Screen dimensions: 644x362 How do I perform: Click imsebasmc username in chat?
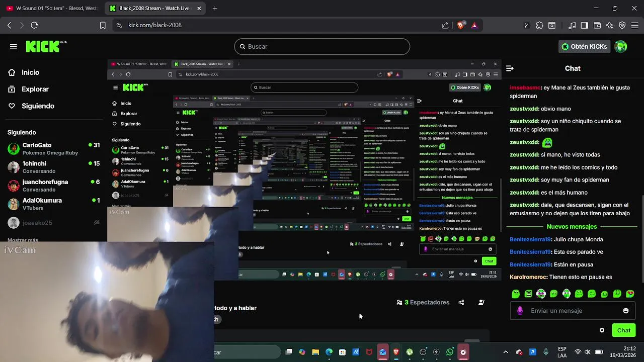525,87
